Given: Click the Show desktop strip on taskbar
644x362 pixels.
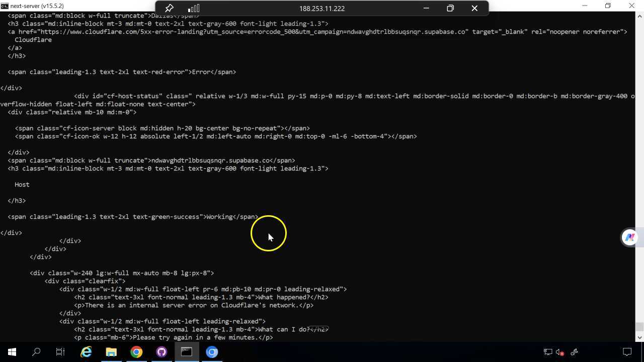Looking at the screenshot, I should click(x=642, y=352).
